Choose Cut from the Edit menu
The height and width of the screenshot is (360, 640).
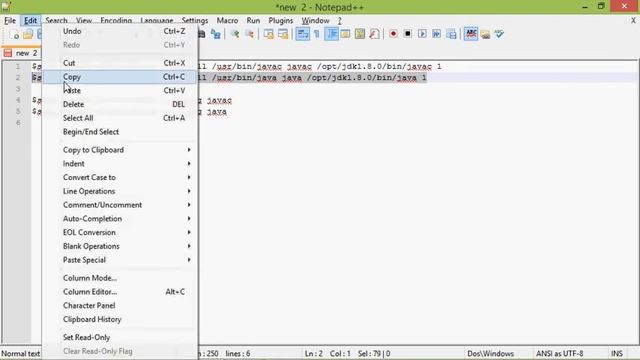[x=120, y=63]
